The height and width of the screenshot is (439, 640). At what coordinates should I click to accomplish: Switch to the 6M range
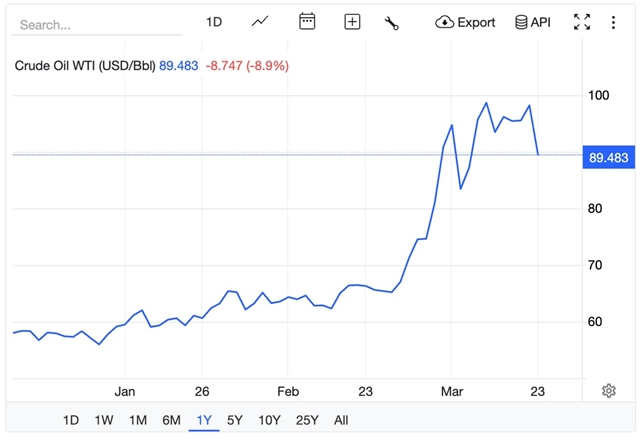[x=172, y=420]
